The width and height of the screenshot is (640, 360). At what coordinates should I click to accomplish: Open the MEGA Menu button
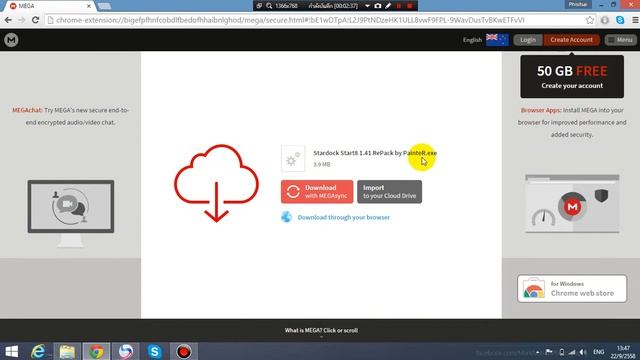coord(620,40)
